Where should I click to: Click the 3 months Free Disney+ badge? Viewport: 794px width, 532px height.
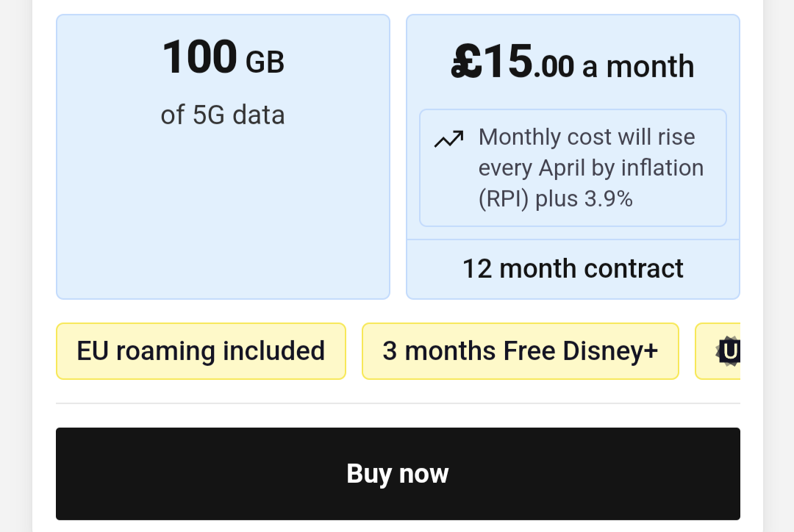[x=520, y=351]
